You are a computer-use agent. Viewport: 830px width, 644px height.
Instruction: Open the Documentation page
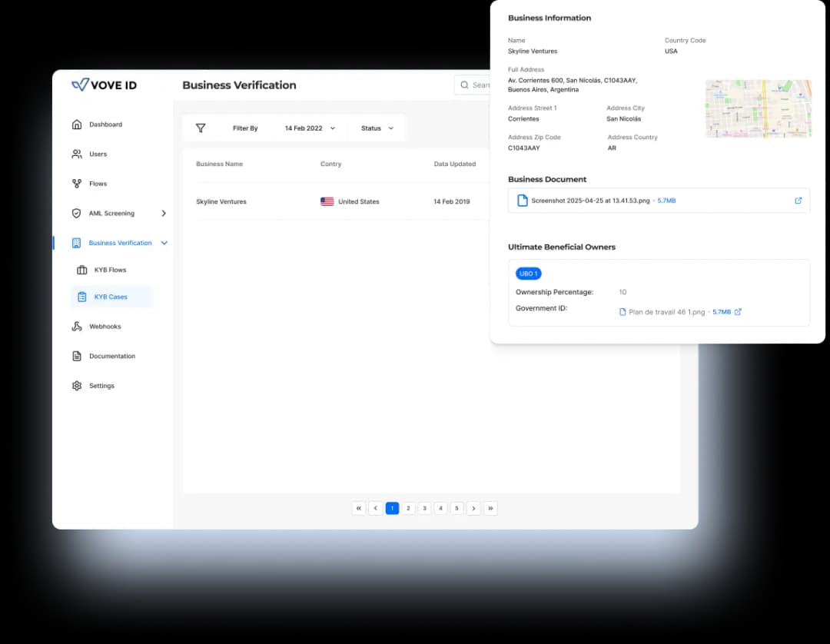(x=105, y=356)
